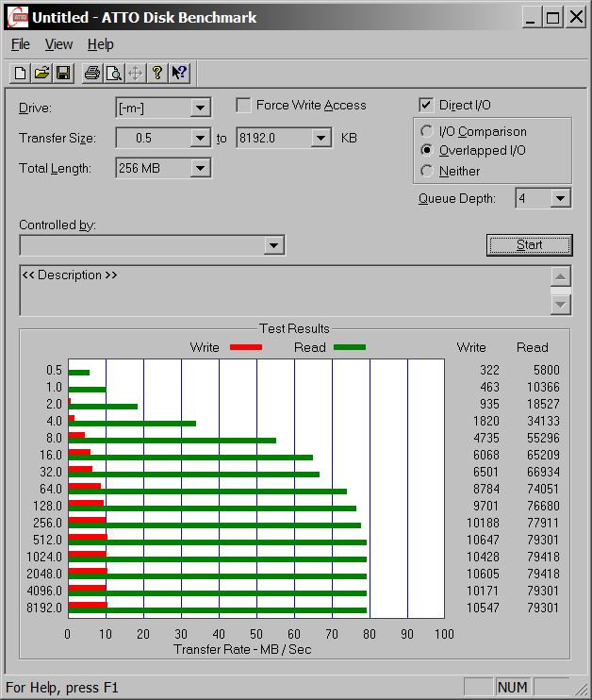Screen dimensions: 592x700
Task: Click the New document toolbar icon
Action: pos(20,73)
